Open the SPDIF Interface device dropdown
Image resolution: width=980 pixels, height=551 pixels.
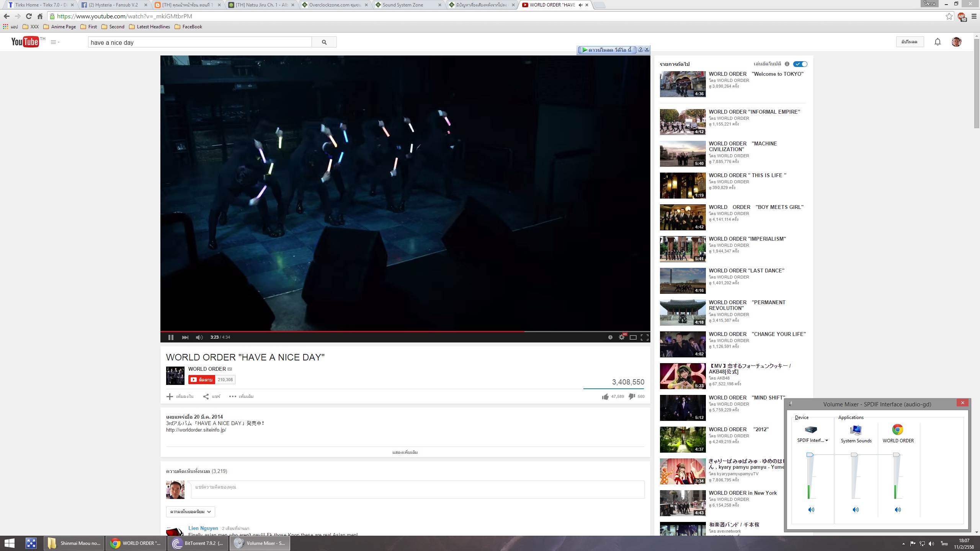826,440
